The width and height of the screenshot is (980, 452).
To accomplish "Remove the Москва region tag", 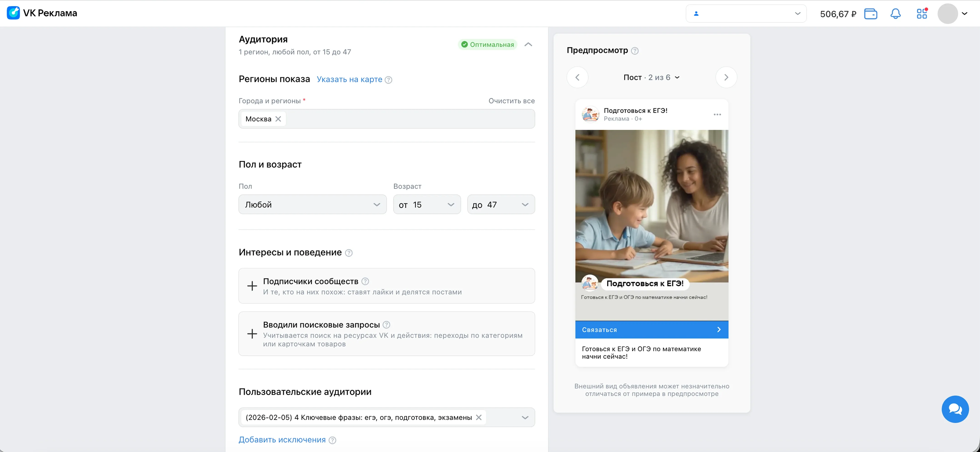I will click(278, 119).
